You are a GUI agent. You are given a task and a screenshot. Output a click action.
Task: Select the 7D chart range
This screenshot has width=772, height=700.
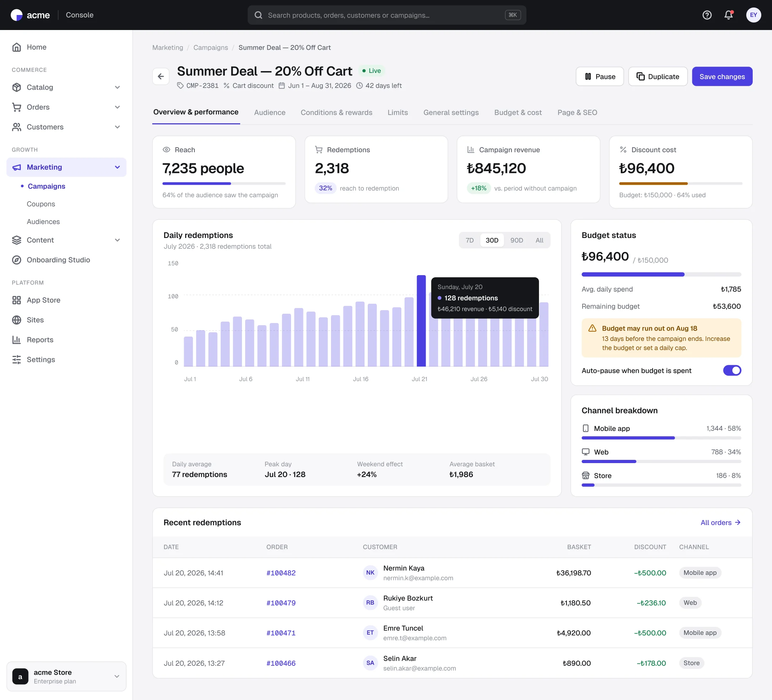click(x=470, y=240)
